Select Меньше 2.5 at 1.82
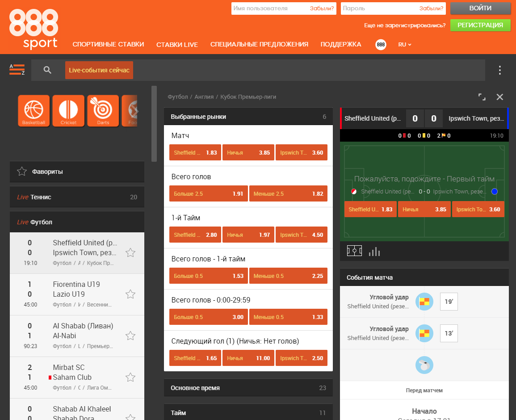This screenshot has height=420, width=516. tap(288, 193)
